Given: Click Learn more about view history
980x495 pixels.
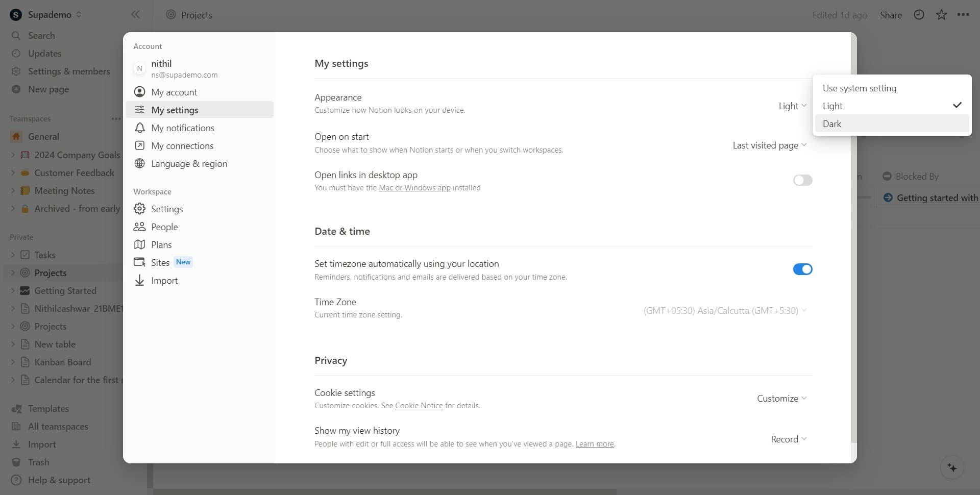Looking at the screenshot, I should (595, 444).
